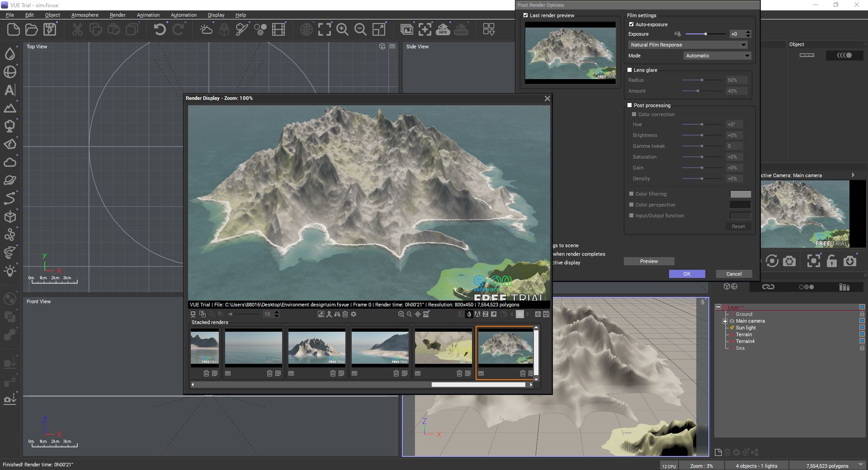Click the main toolbar Zoom out magnifier

pos(360,30)
